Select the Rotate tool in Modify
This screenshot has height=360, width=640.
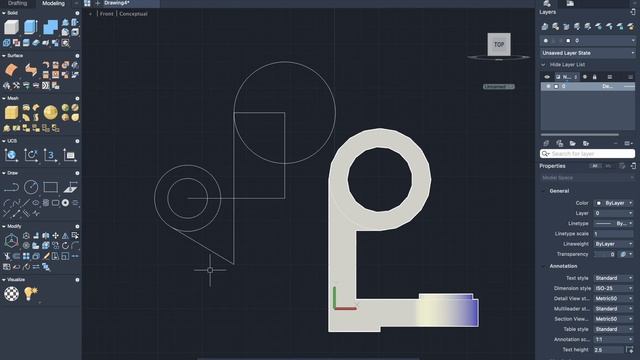tap(65, 246)
